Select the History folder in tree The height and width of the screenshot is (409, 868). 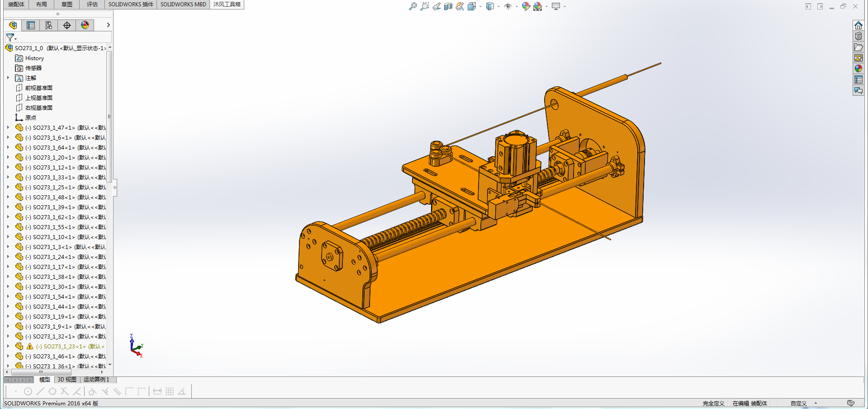(x=30, y=58)
